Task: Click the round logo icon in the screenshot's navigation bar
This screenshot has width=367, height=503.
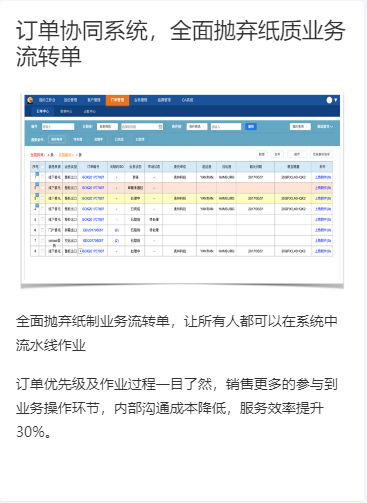Action: (30, 100)
